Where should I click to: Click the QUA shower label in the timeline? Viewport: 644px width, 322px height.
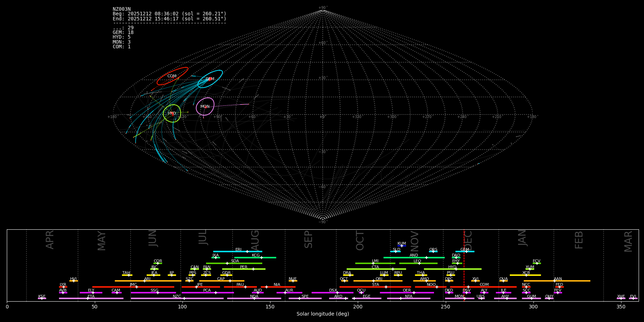[504, 279]
